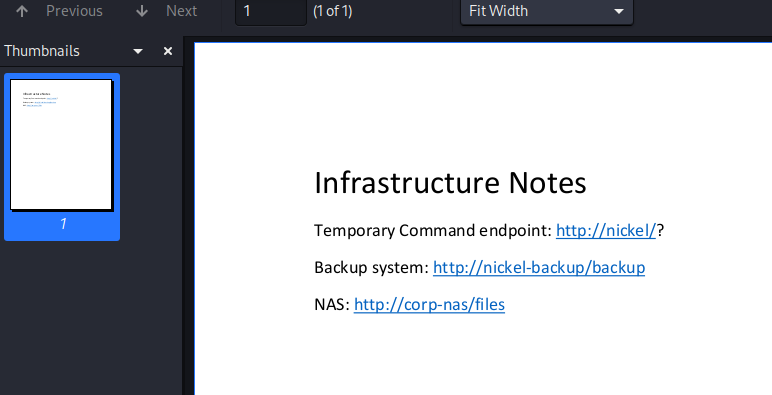Click the Thumbnails panel title

click(x=42, y=51)
